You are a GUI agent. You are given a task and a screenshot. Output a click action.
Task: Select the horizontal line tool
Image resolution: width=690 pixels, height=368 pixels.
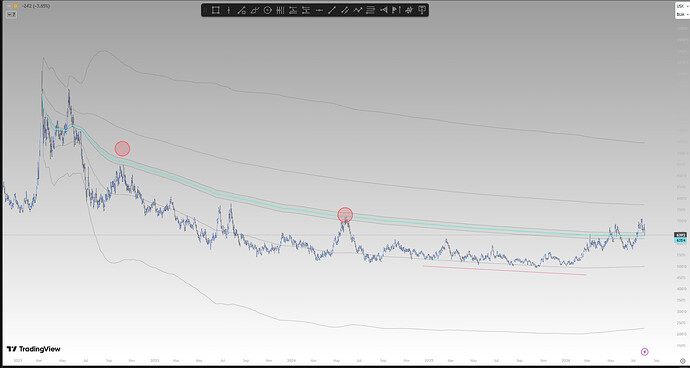319,10
